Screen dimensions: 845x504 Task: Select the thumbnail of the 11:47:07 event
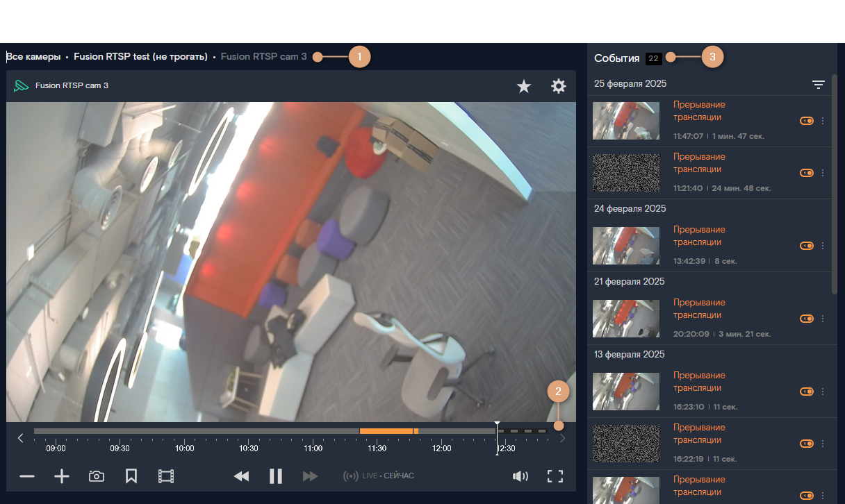626,121
